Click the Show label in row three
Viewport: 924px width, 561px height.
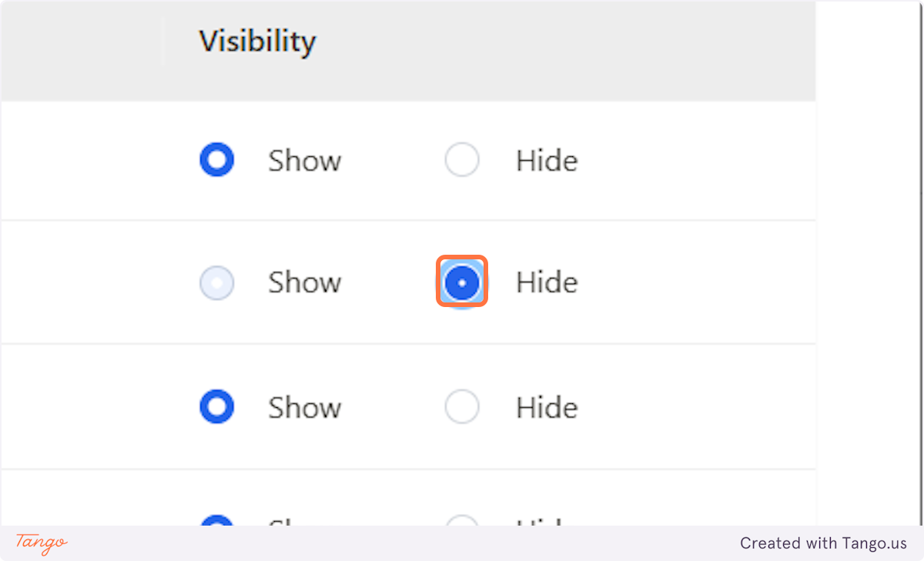click(x=305, y=406)
